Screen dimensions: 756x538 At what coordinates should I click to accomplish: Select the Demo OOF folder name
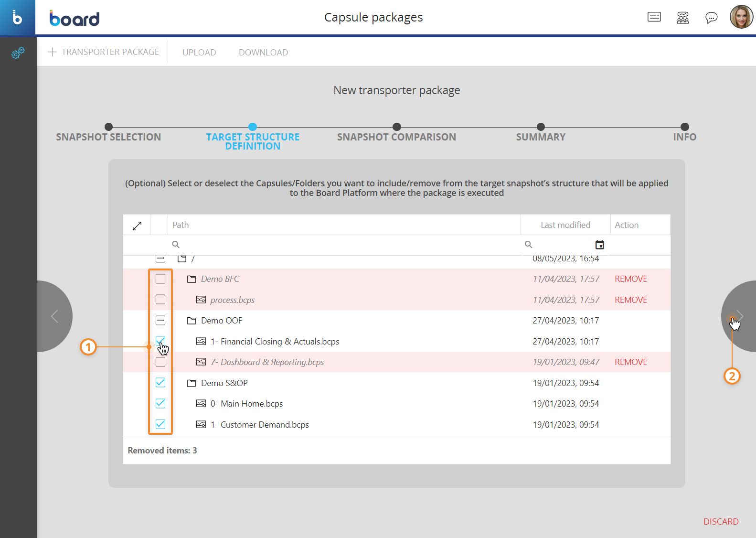point(222,321)
